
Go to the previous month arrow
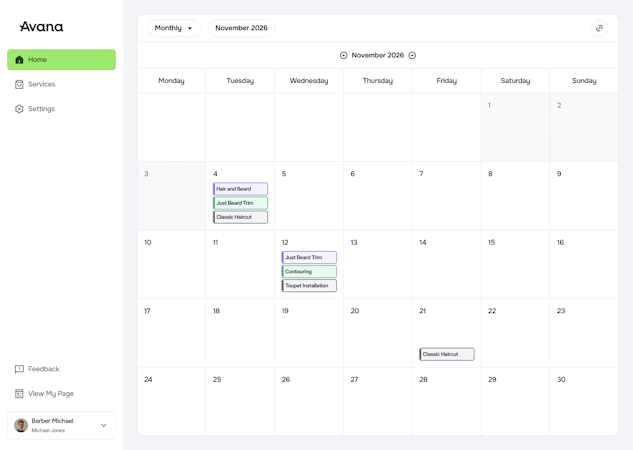point(343,56)
